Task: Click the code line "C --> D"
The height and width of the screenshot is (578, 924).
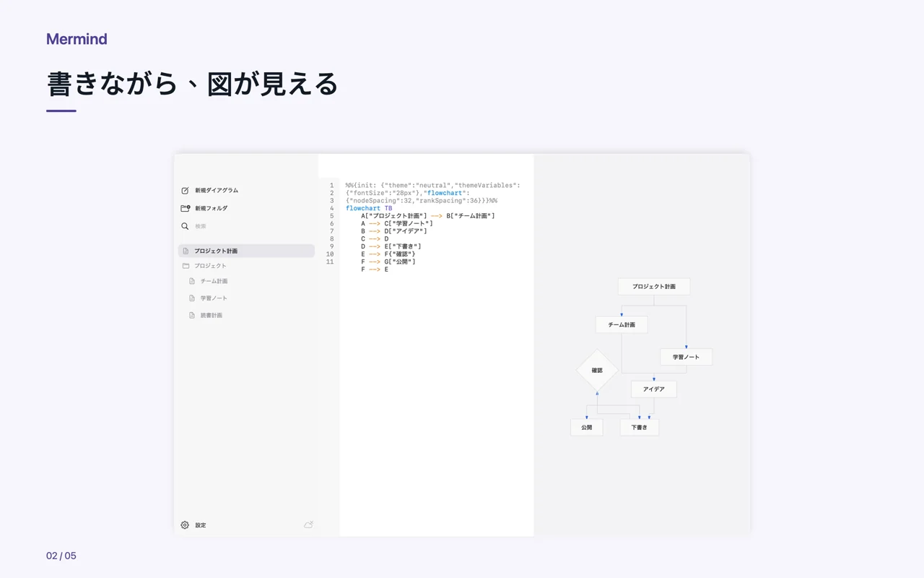Action: pyautogui.click(x=375, y=238)
